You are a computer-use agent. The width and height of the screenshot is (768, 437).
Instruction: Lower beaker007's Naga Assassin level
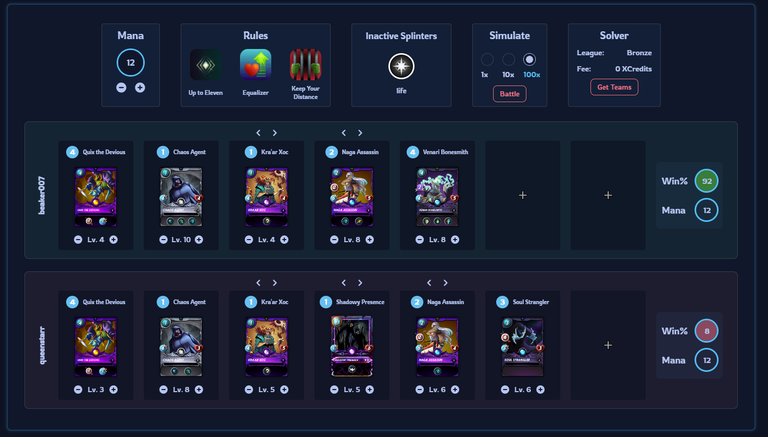pyautogui.click(x=334, y=240)
